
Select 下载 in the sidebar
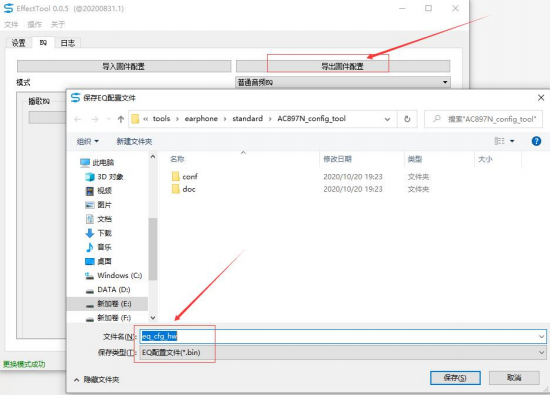(x=99, y=233)
